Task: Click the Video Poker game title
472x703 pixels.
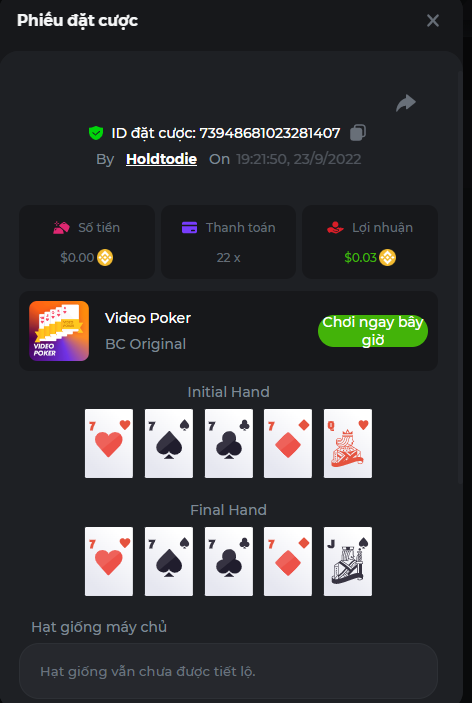Action: tap(148, 318)
